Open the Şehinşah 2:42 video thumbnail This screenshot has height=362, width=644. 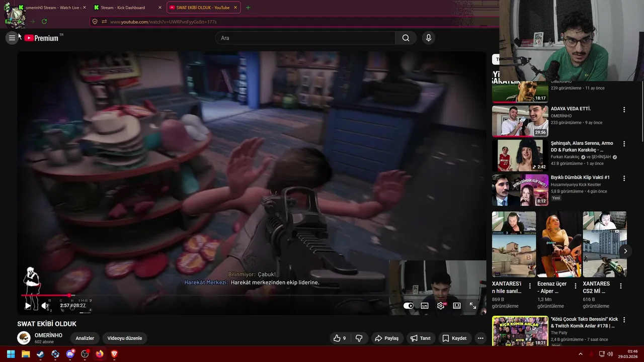(x=520, y=155)
